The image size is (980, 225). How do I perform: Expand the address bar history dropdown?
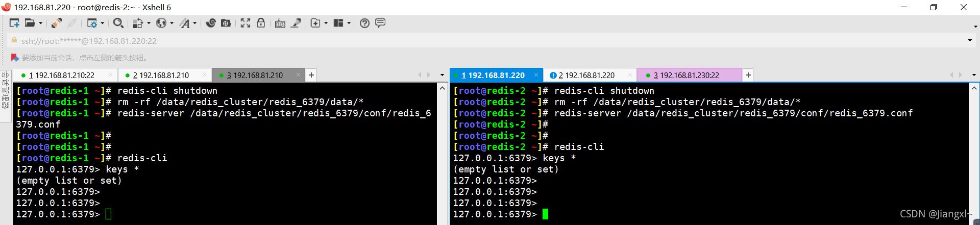coord(970,41)
